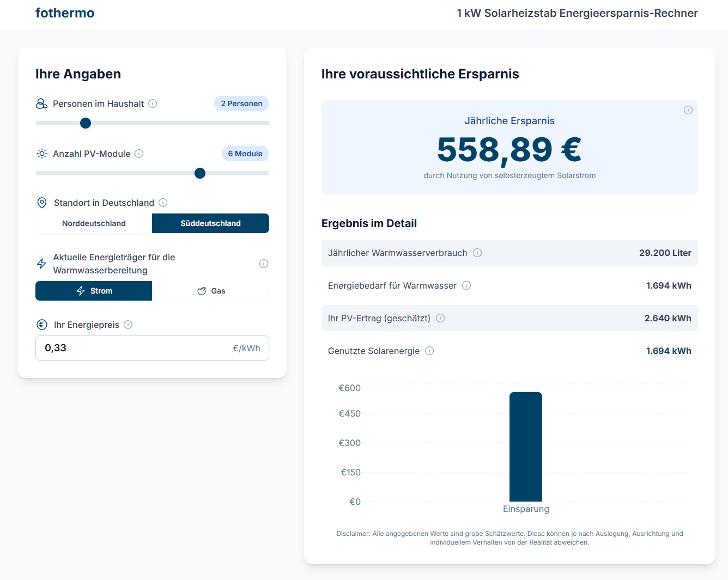Choose Strom as energy source
Screen dimensions: 728x580
(94, 291)
